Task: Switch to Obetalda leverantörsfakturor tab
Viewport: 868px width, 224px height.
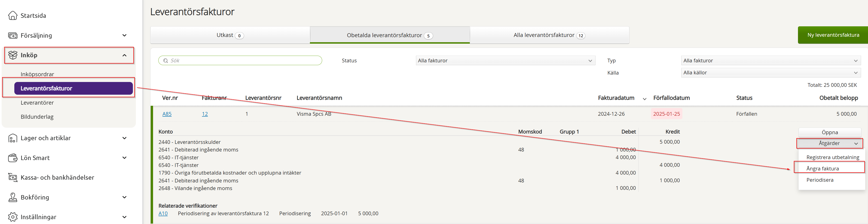Action: tap(390, 35)
